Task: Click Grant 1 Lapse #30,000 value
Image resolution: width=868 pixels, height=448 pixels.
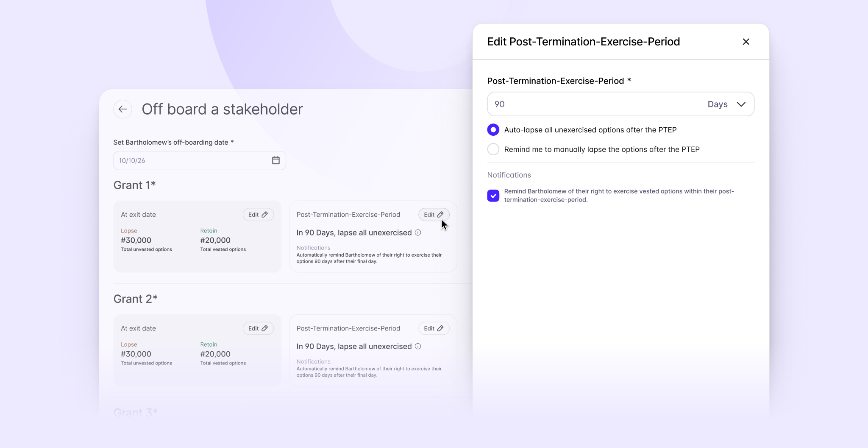Action: (136, 240)
